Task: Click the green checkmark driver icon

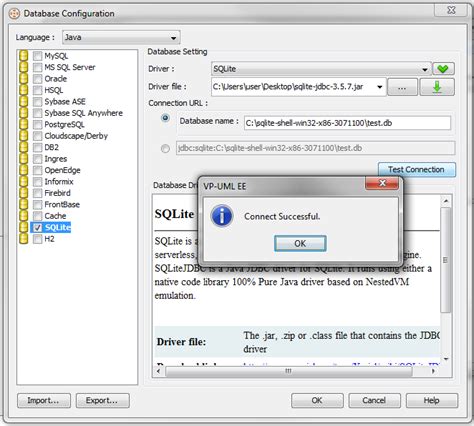Action: click(443, 69)
